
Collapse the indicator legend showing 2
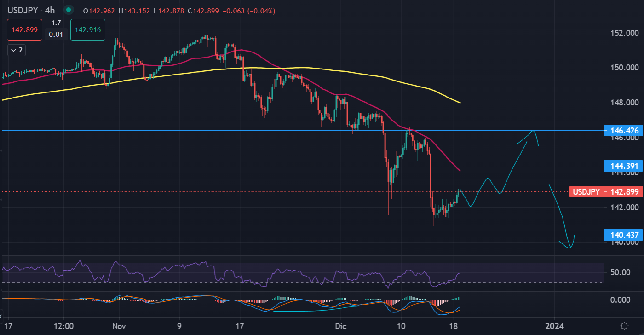tap(17, 50)
